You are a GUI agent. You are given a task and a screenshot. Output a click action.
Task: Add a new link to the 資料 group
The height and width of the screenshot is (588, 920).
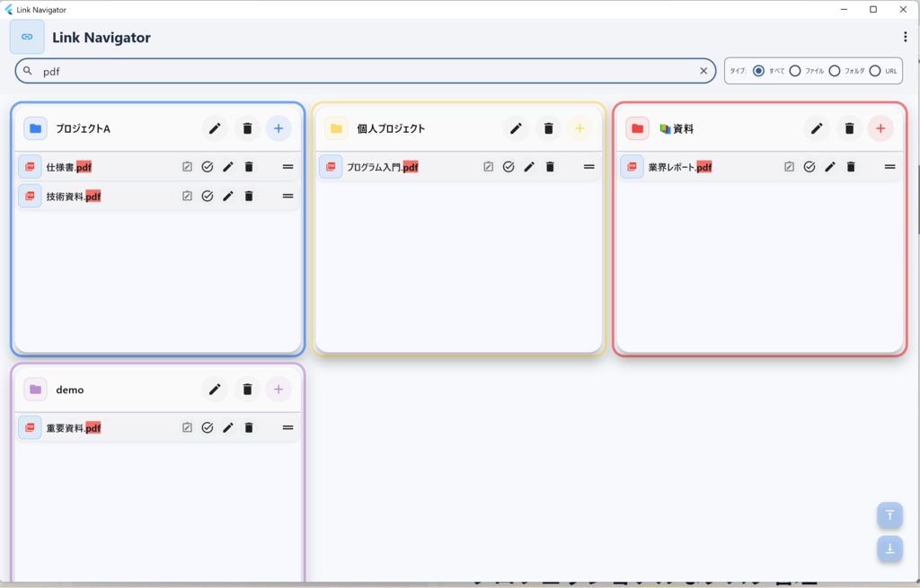pyautogui.click(x=880, y=128)
